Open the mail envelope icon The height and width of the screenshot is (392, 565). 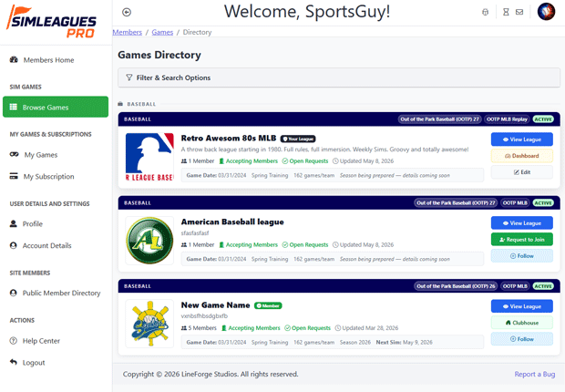point(519,12)
